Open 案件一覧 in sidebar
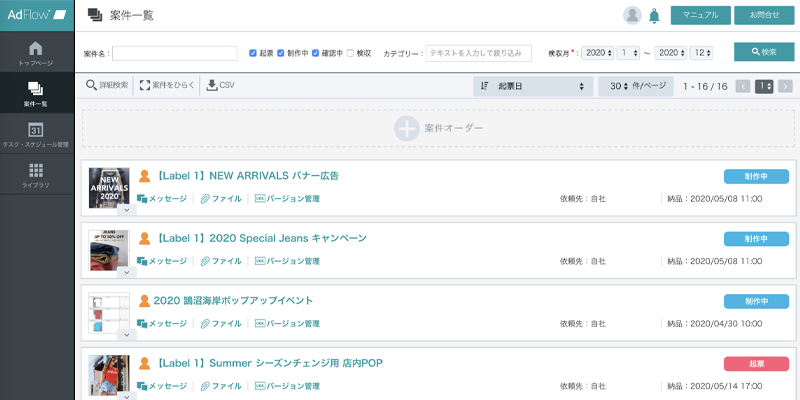The width and height of the screenshot is (800, 400). (37, 93)
